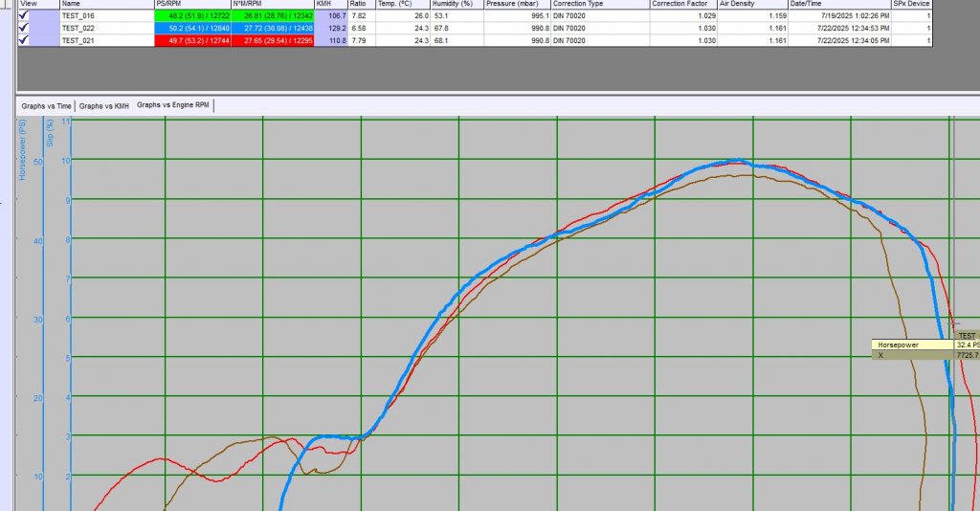Click green torque cell 26.81 (28.76) / 12342
The image size is (980, 511).
[273, 15]
